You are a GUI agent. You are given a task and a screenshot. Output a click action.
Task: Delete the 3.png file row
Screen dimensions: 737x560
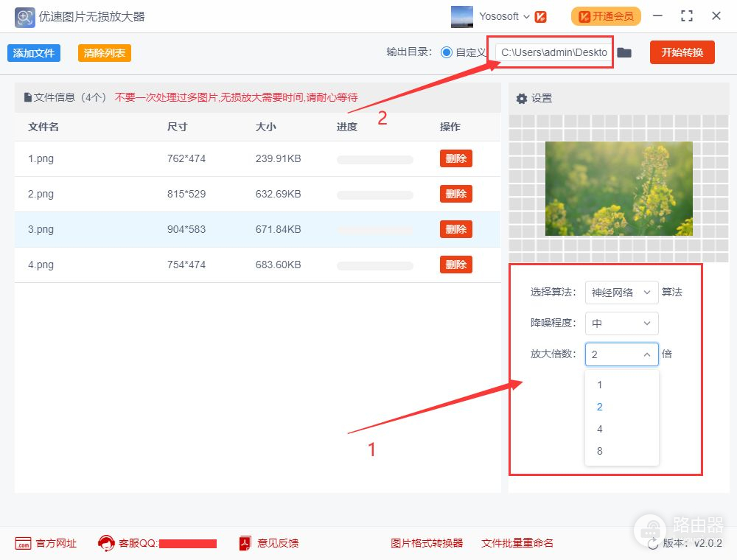pyautogui.click(x=455, y=229)
